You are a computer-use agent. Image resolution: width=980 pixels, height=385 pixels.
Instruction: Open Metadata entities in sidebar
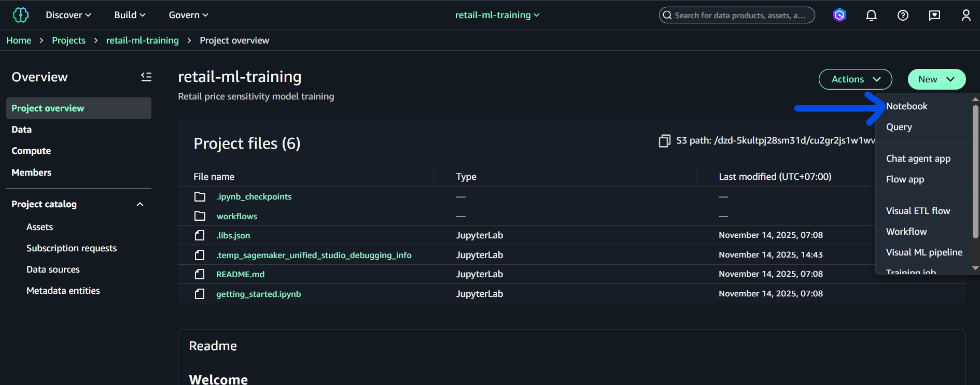pos(63,291)
